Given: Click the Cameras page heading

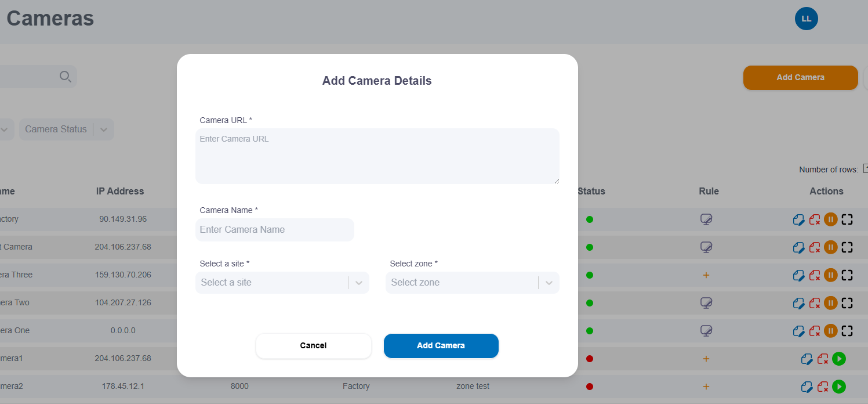Looking at the screenshot, I should (x=50, y=18).
